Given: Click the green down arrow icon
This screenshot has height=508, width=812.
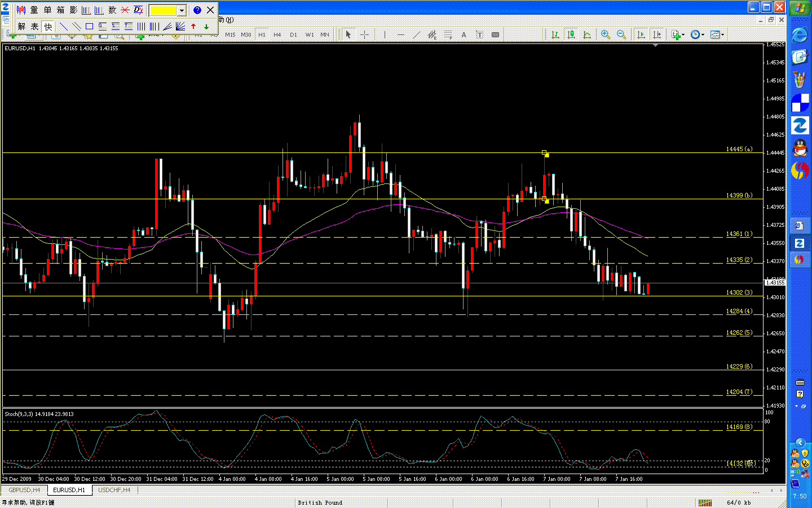Looking at the screenshot, I should pyautogui.click(x=206, y=27).
